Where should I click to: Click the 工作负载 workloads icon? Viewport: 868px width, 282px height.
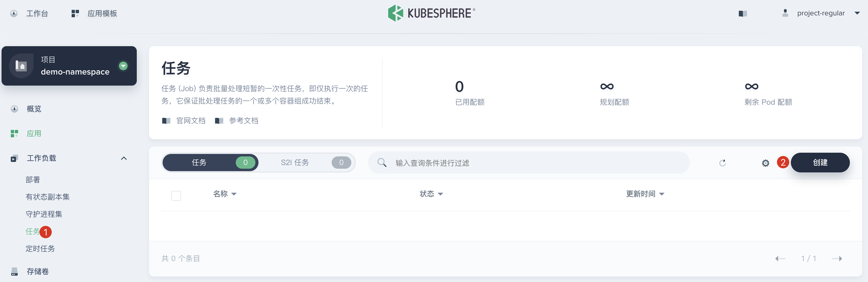pos(14,158)
